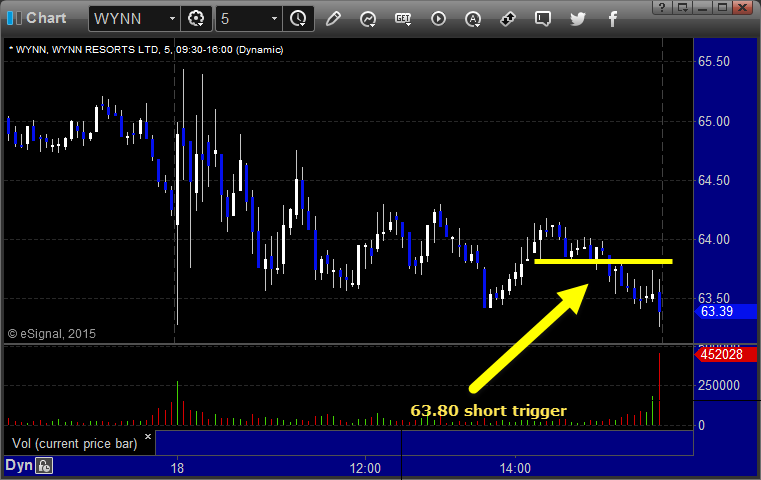Click the 64.00 price axis label
The height and width of the screenshot is (480, 761).
click(x=713, y=239)
